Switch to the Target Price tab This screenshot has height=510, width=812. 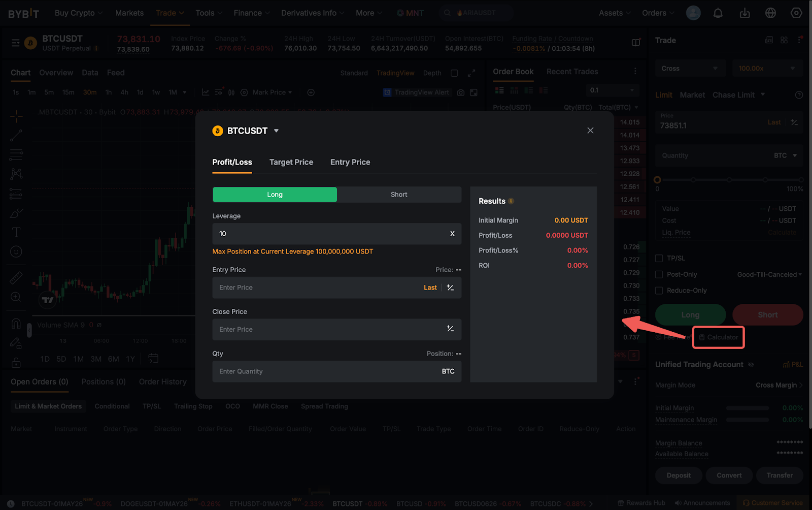[x=291, y=162]
